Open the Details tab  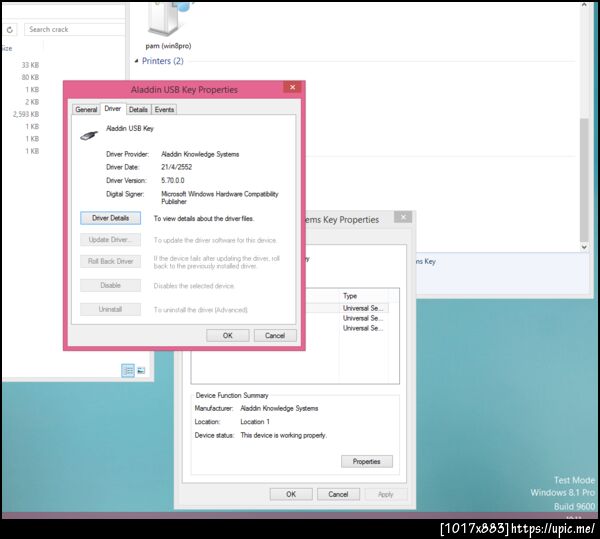pyautogui.click(x=138, y=109)
